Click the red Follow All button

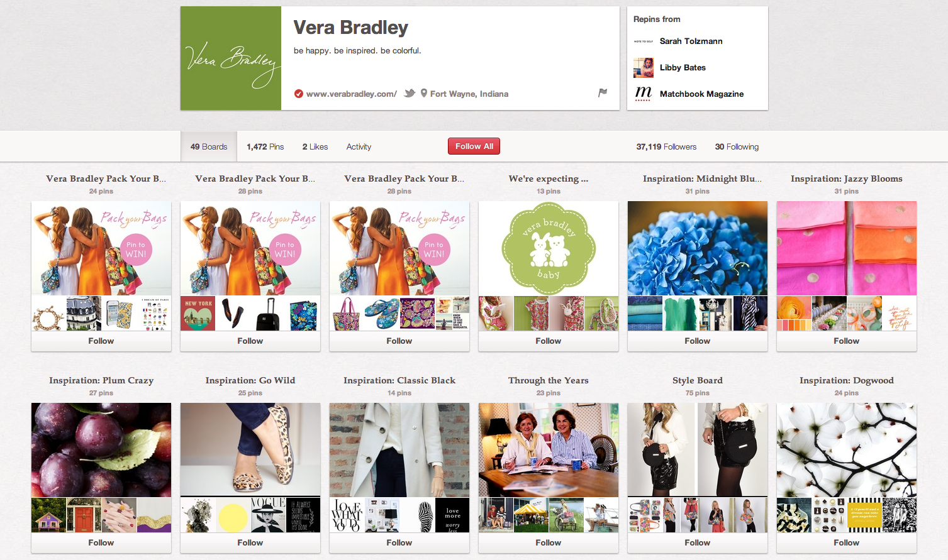pyautogui.click(x=474, y=146)
